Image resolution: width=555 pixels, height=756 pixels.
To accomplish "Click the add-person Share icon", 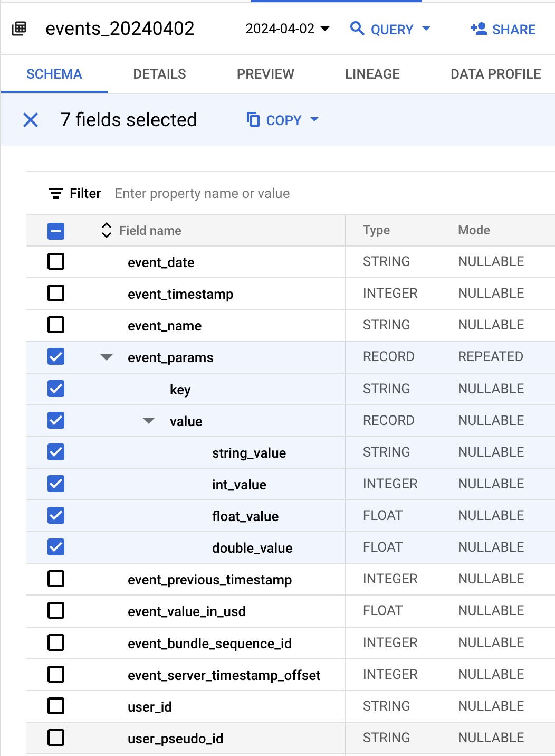I will coord(479,29).
